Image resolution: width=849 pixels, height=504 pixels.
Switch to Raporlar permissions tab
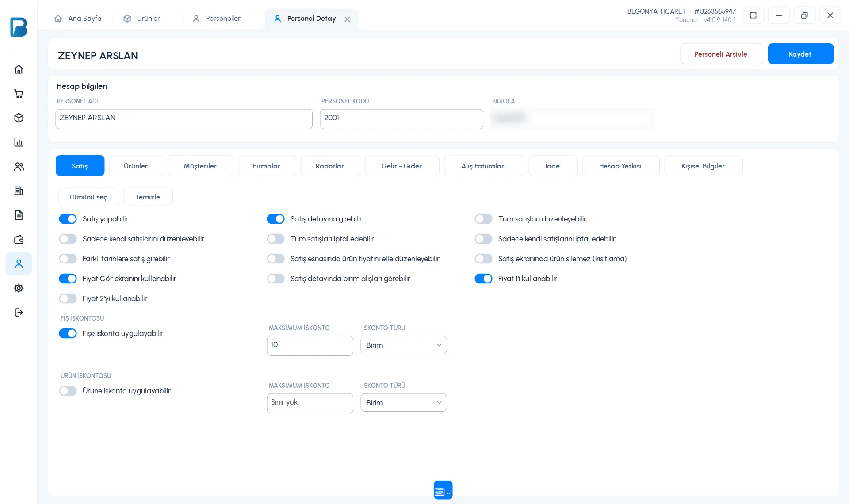pos(330,166)
